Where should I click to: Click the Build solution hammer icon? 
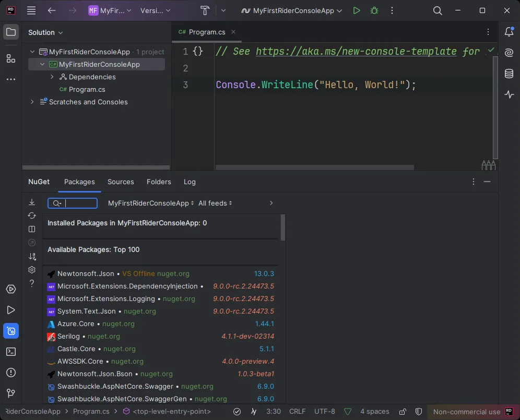(x=205, y=10)
